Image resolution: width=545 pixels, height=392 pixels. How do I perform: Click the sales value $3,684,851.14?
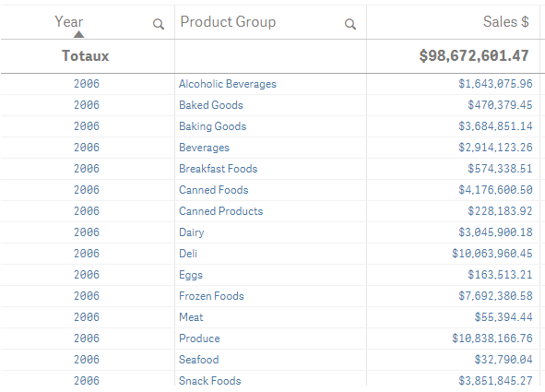(x=495, y=126)
